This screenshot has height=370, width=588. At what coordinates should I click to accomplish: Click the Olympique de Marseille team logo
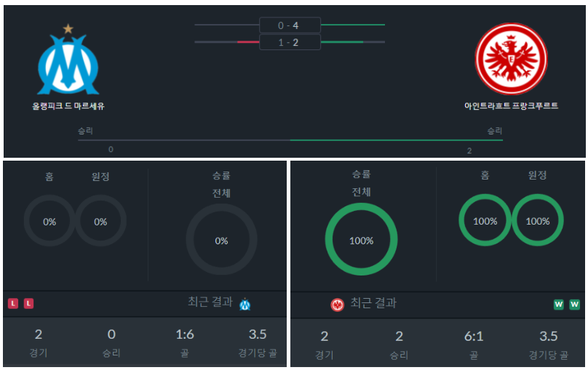[x=68, y=59]
